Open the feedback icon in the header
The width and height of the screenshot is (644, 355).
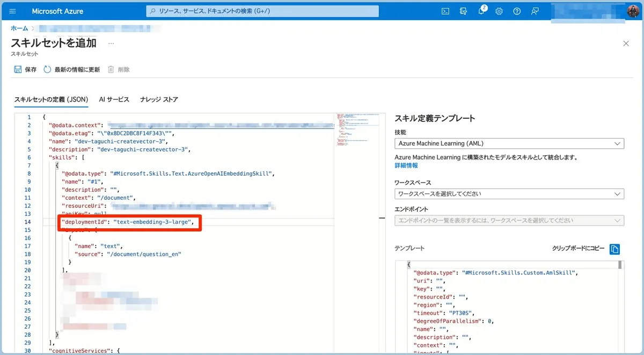coord(535,11)
